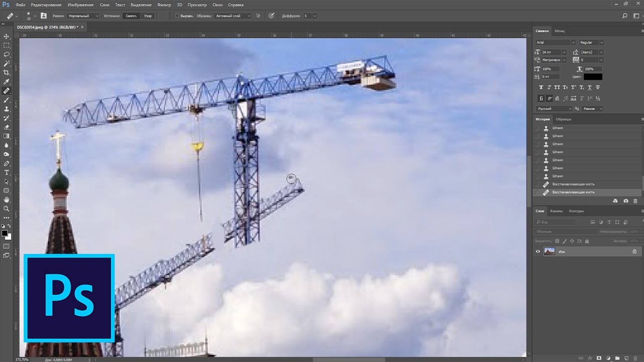
Task: Toggle Faux Italic text style
Action: 549,87
